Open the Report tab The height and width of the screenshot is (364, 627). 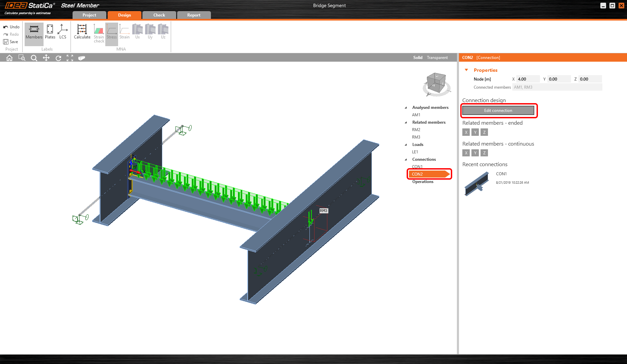tap(194, 15)
